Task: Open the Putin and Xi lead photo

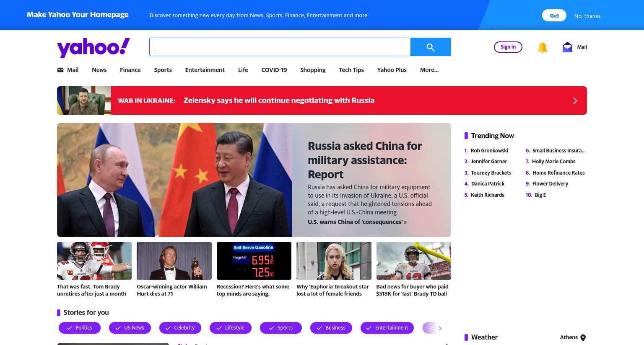Action: 174,180
